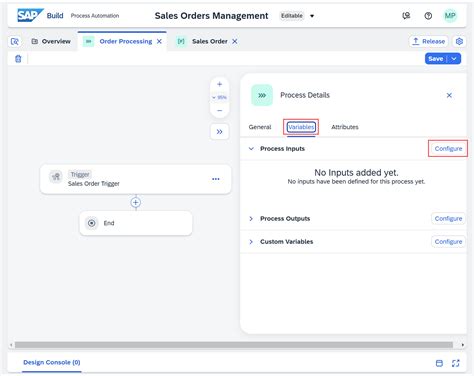The image size is (474, 376).
Task: Close the Sales Order tab
Action: (235, 41)
